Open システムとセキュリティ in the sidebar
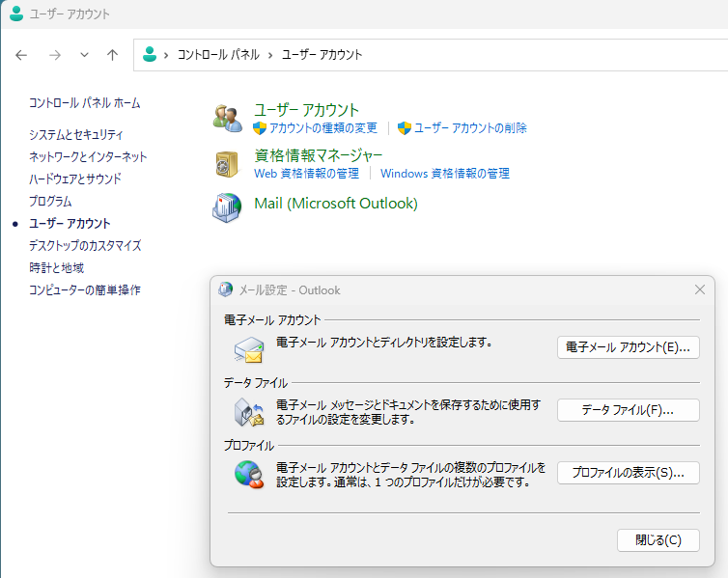Image resolution: width=728 pixels, height=578 pixels. pyautogui.click(x=75, y=134)
